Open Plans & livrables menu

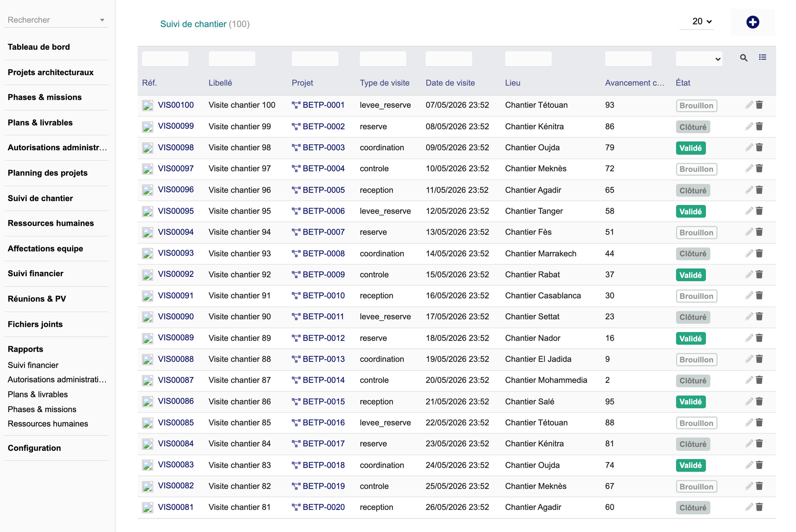point(40,123)
